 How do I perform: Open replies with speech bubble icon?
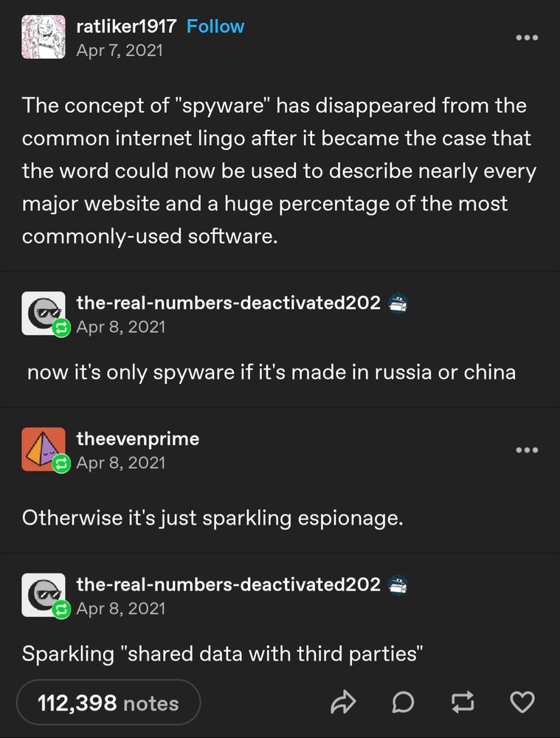click(x=404, y=703)
